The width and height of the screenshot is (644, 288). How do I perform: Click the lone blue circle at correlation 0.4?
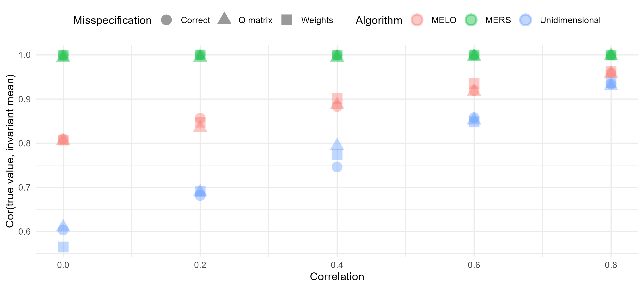(337, 167)
